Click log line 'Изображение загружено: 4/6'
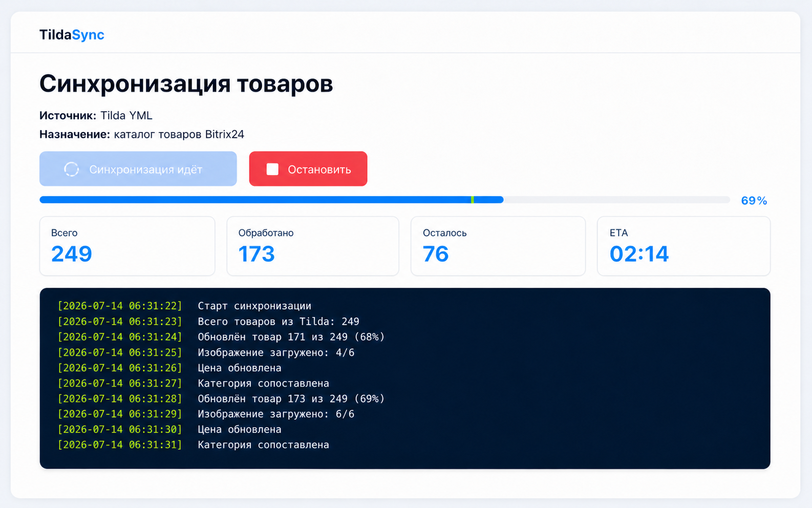 coord(276,352)
